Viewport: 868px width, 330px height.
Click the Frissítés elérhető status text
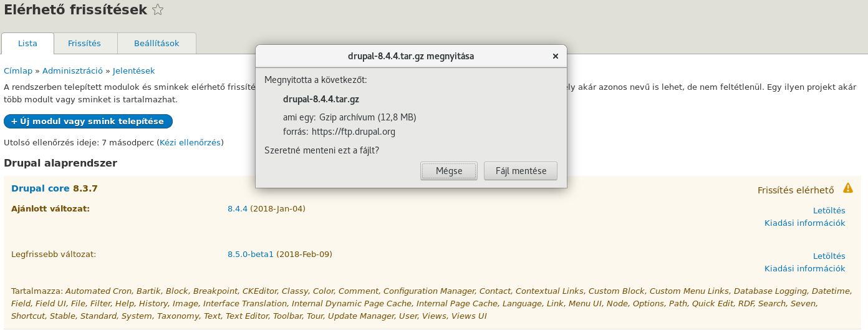(796, 190)
